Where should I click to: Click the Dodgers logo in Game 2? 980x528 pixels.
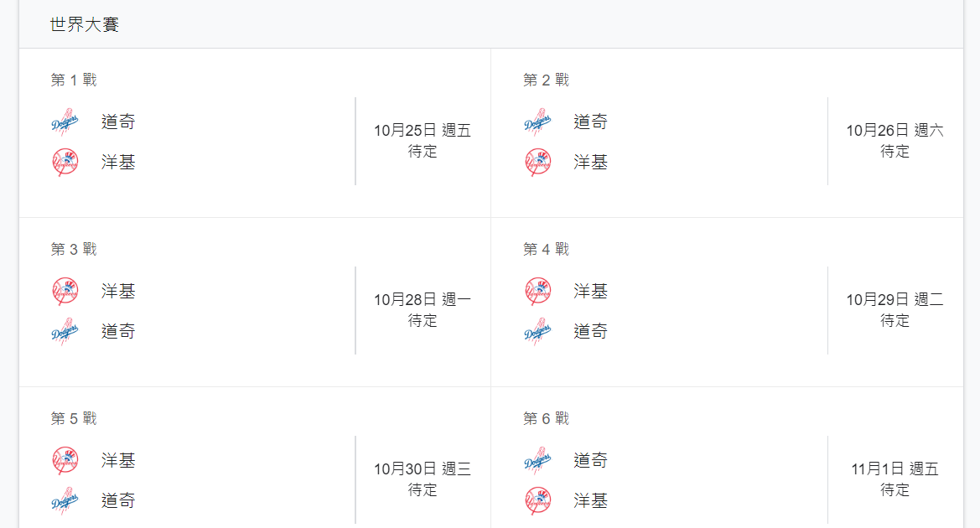[x=537, y=122]
